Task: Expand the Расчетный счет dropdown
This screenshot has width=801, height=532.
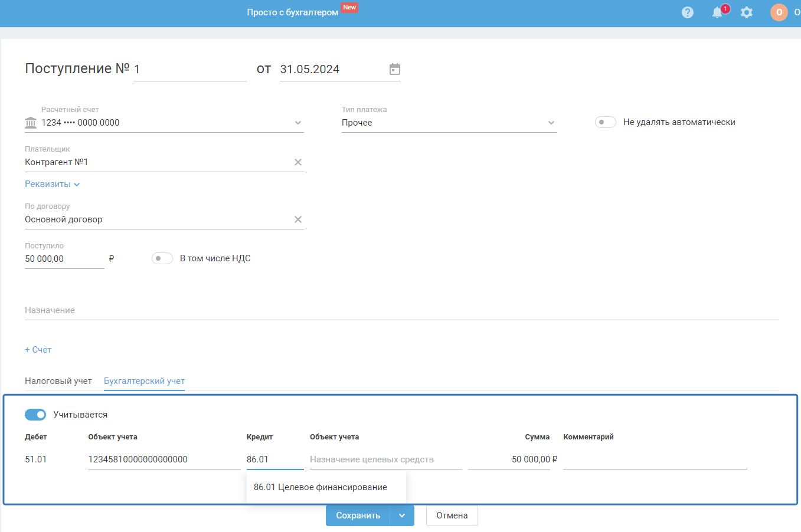Action: click(298, 123)
